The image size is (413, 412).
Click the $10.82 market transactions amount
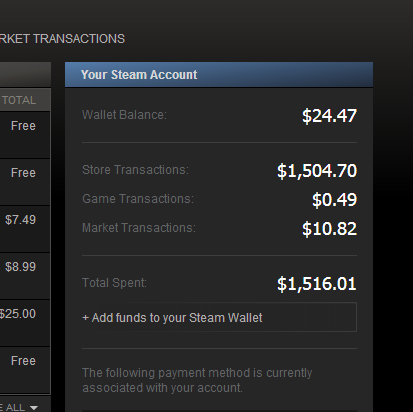coord(329,229)
